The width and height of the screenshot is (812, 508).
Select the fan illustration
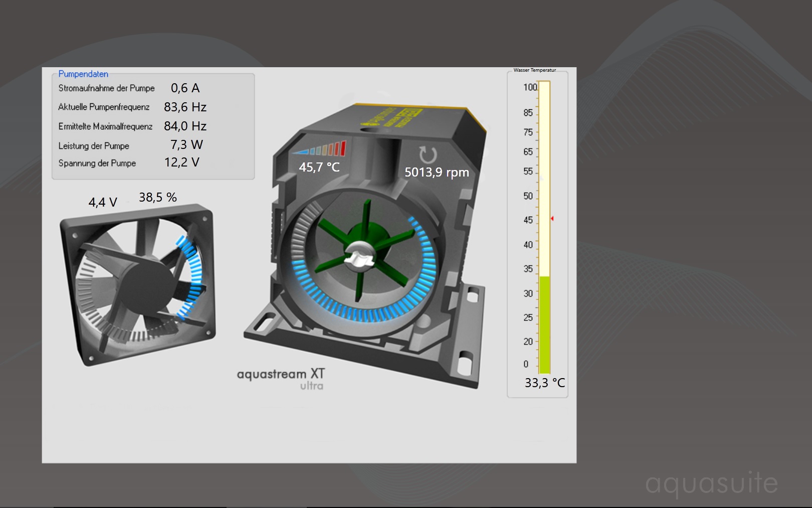point(138,284)
